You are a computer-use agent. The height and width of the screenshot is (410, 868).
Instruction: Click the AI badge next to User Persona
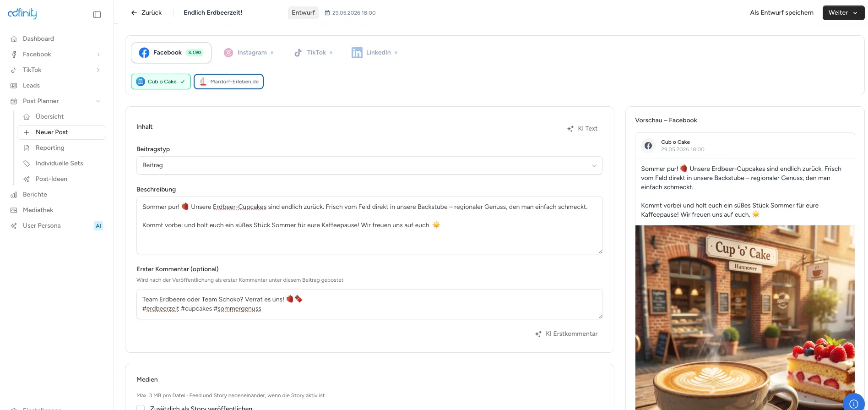tap(98, 226)
